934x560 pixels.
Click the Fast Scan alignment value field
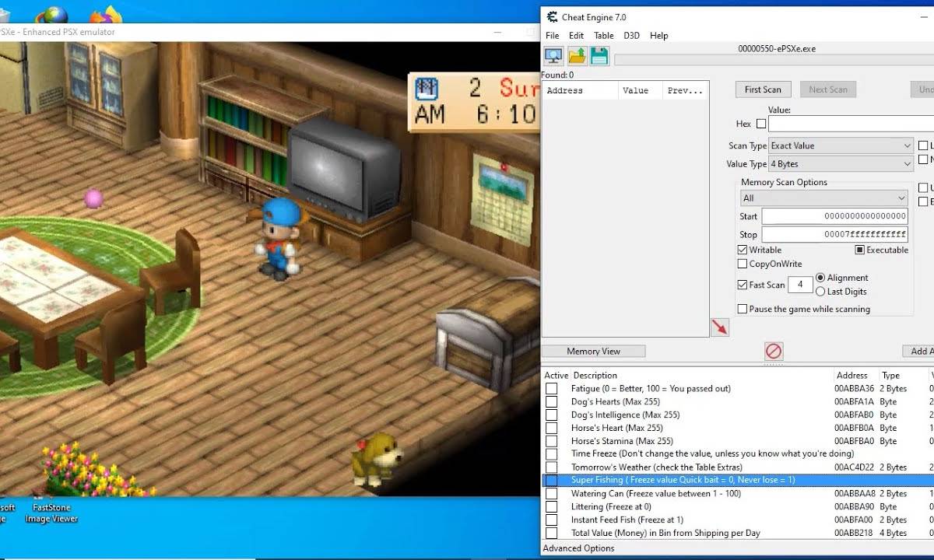(x=800, y=285)
